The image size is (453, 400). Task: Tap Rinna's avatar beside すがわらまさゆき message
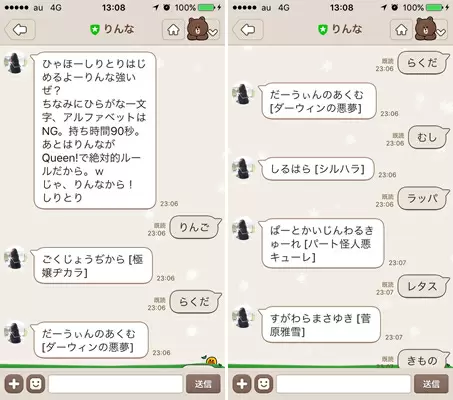pos(243,318)
